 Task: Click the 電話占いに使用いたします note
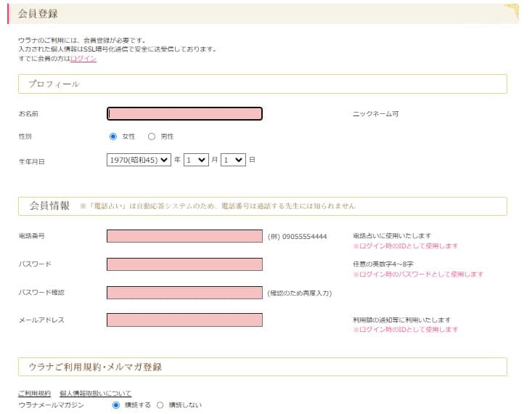pos(392,236)
